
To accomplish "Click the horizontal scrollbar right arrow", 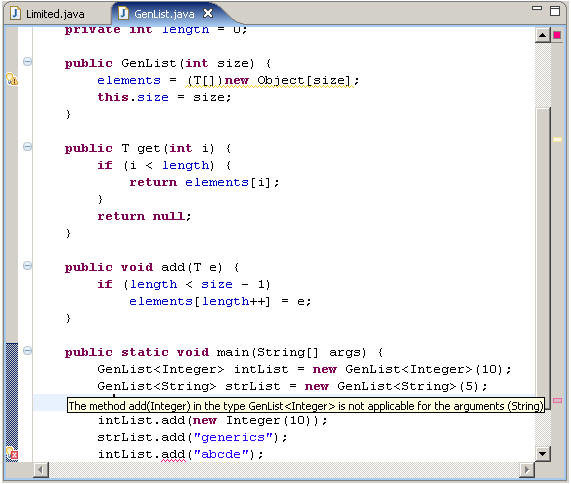I will (527, 470).
